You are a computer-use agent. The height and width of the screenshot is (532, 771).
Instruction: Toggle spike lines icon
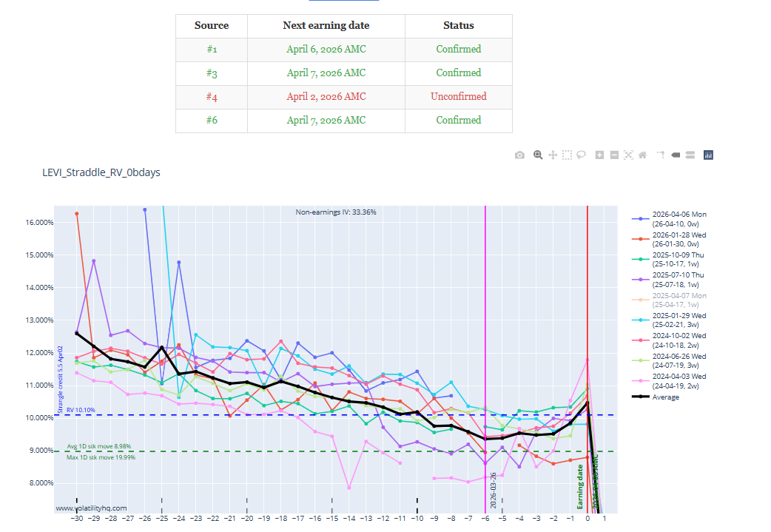(x=660, y=155)
